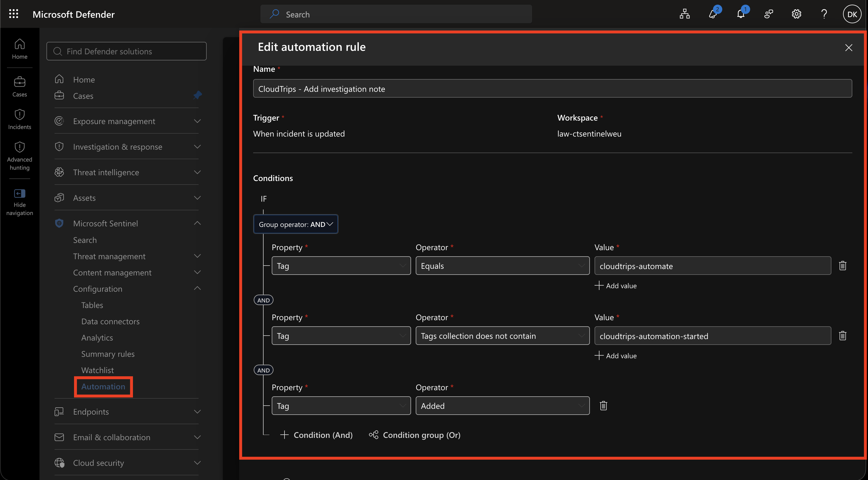
Task: Open Analytics menu item
Action: coord(97,338)
